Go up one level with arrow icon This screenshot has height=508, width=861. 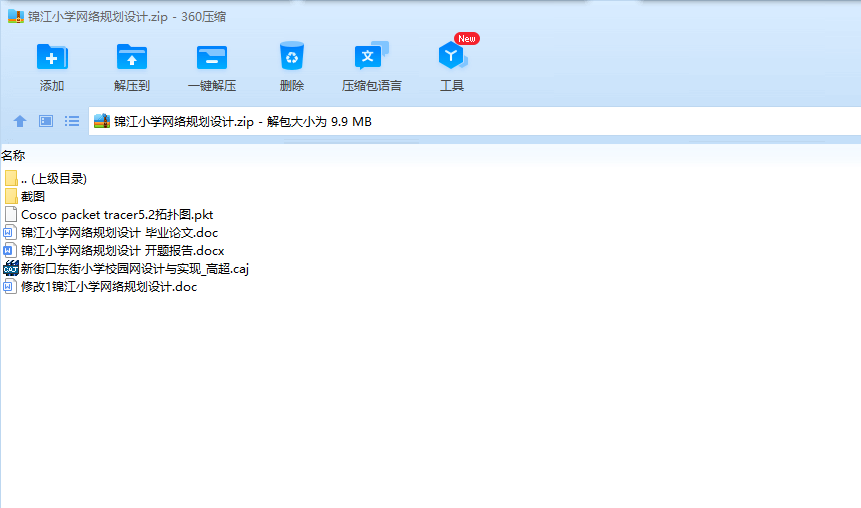[20, 121]
